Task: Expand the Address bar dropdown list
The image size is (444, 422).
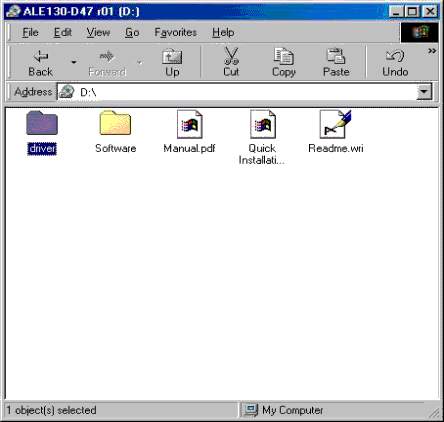Action: (424, 92)
